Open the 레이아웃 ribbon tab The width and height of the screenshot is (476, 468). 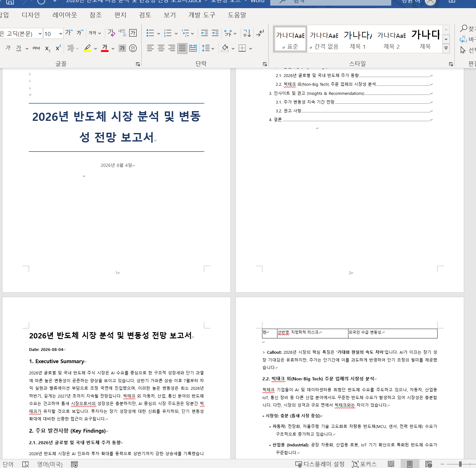[x=65, y=15]
